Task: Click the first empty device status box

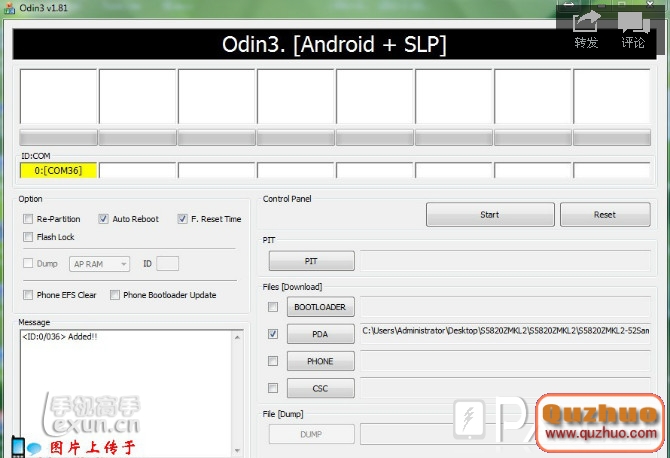Action: coord(59,97)
